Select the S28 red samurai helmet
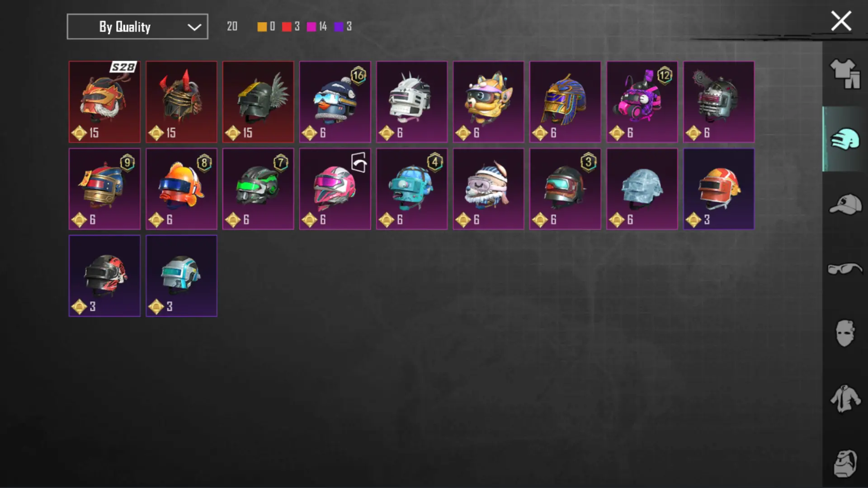Viewport: 868px width, 488px height. click(104, 102)
